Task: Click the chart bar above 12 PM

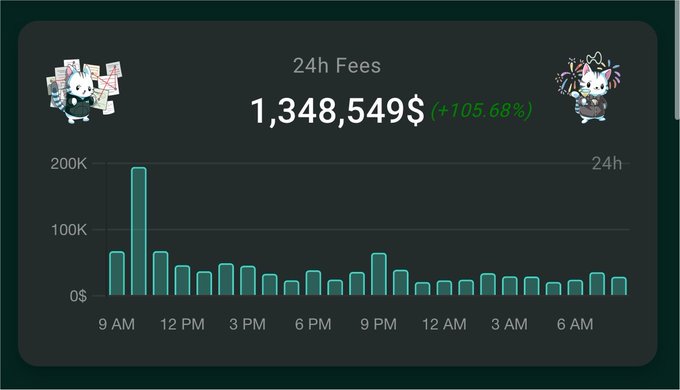Action: click(x=182, y=280)
